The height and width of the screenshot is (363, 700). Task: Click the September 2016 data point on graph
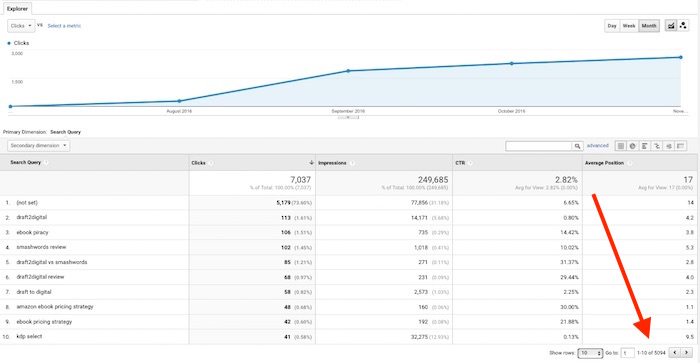tap(348, 71)
